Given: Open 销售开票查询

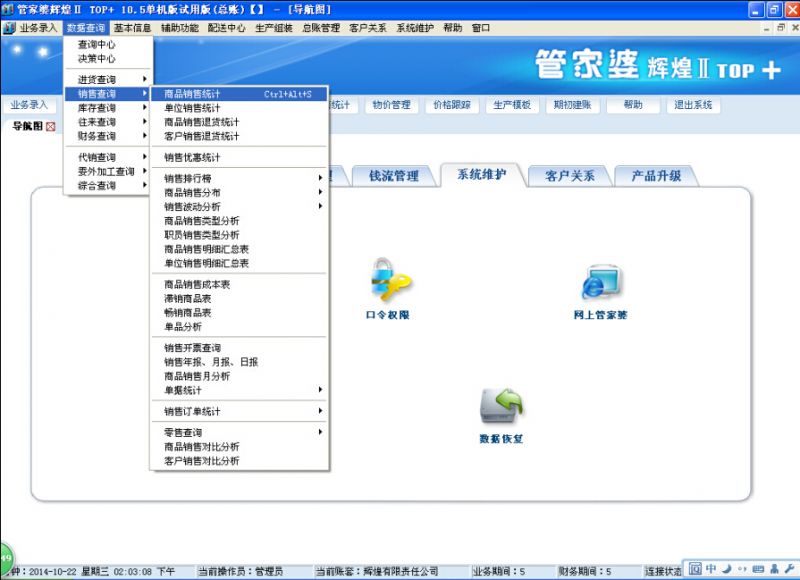Looking at the screenshot, I should (x=239, y=348).
